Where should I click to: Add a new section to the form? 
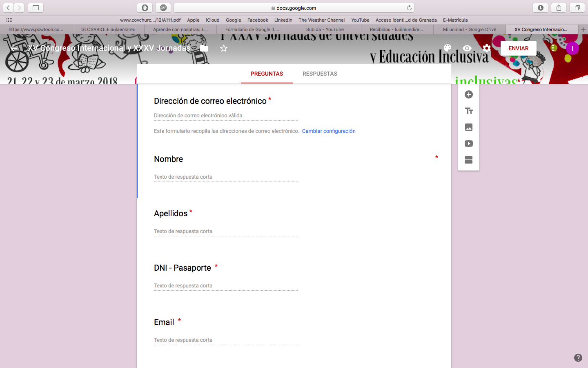coord(468,160)
